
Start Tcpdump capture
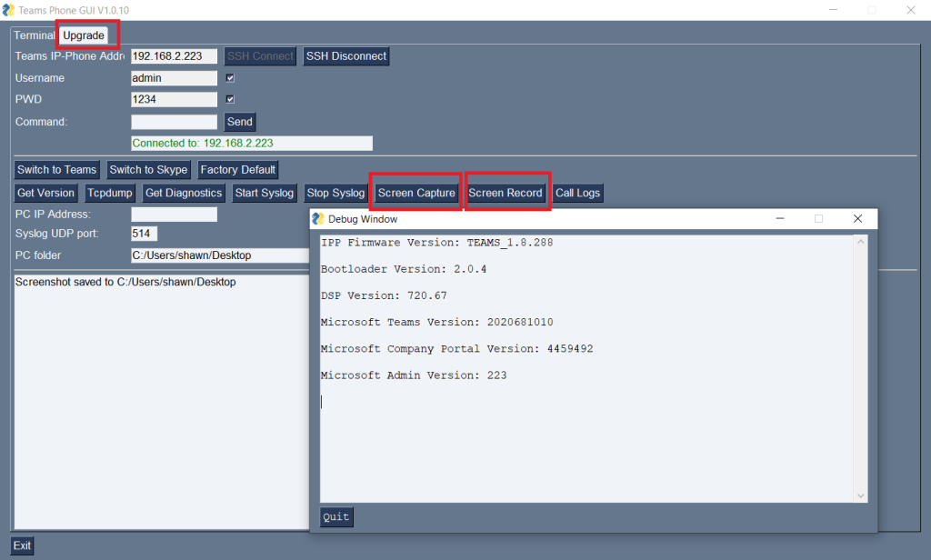point(110,193)
